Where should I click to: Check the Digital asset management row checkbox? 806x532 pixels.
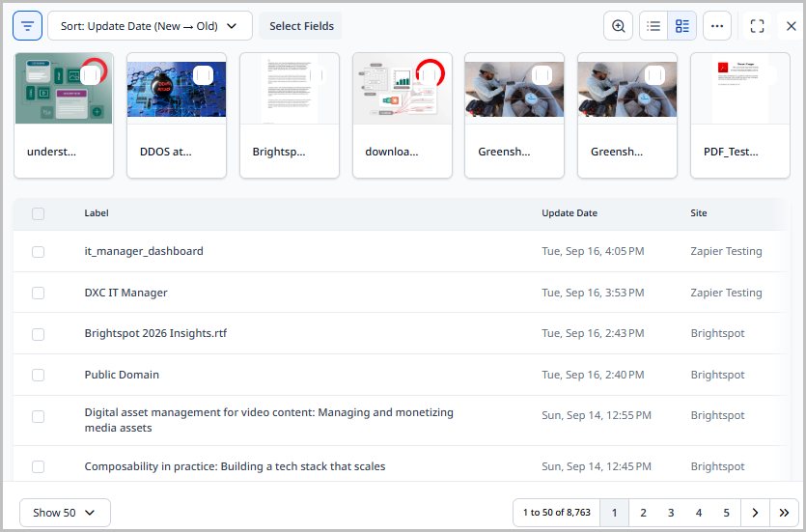click(x=38, y=416)
